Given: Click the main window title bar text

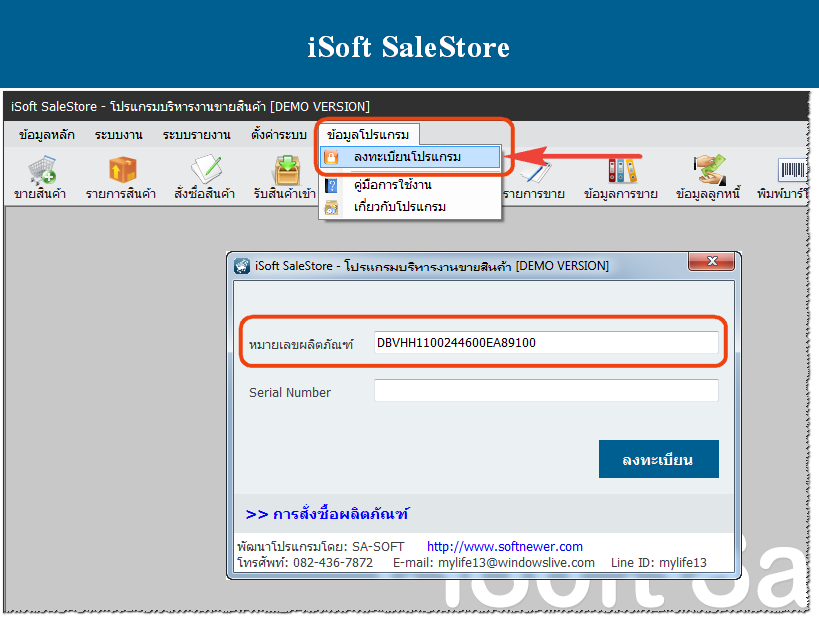Looking at the screenshot, I should [x=190, y=107].
